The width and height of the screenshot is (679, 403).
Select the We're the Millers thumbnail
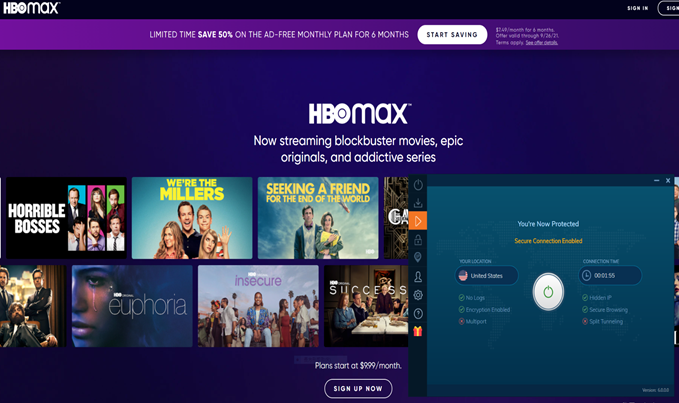192,218
